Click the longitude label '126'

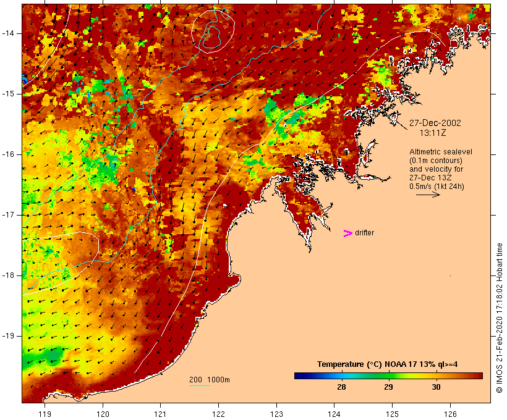tap(450, 414)
